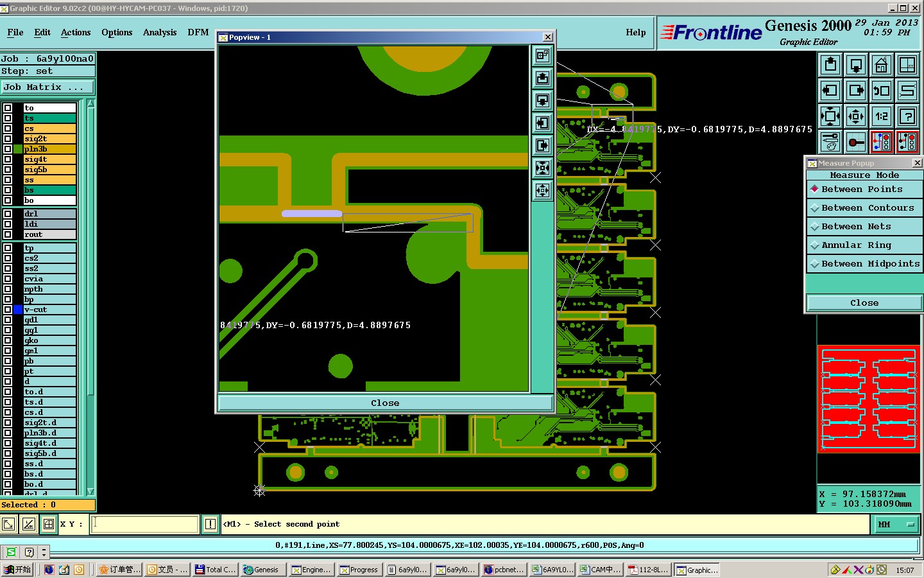Open the MM units dropdown

(x=896, y=525)
